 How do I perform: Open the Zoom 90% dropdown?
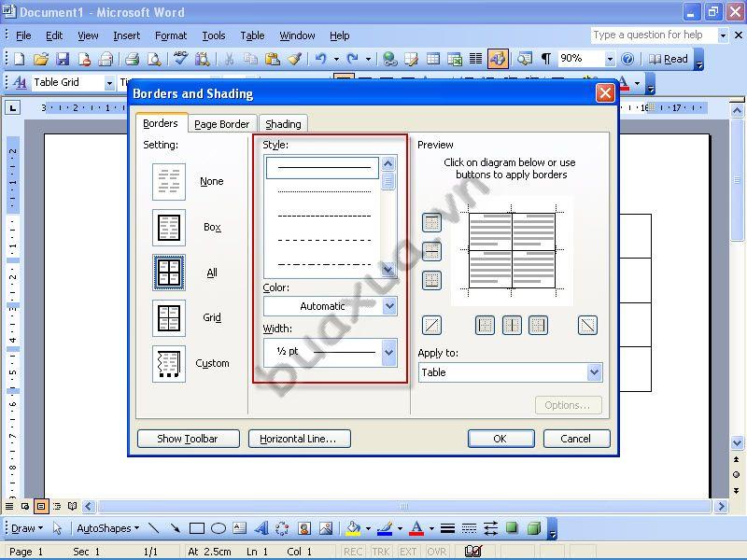click(x=610, y=59)
